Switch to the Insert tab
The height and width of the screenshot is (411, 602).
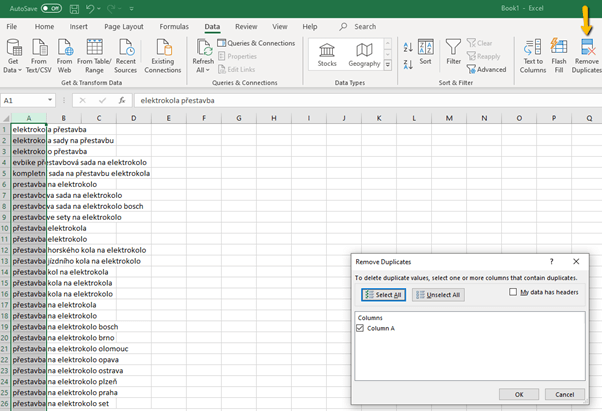[78, 26]
